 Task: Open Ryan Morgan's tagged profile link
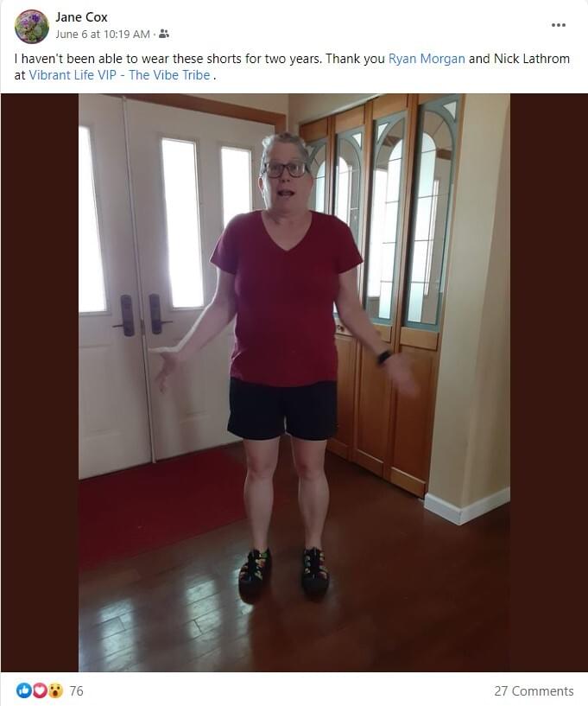(427, 59)
